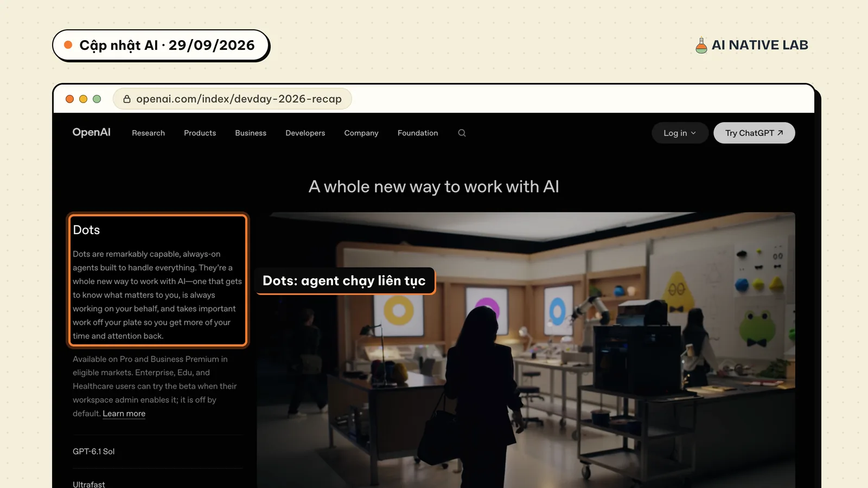Click the video preview of the lab
The height and width of the screenshot is (488, 868).
pyautogui.click(x=526, y=350)
